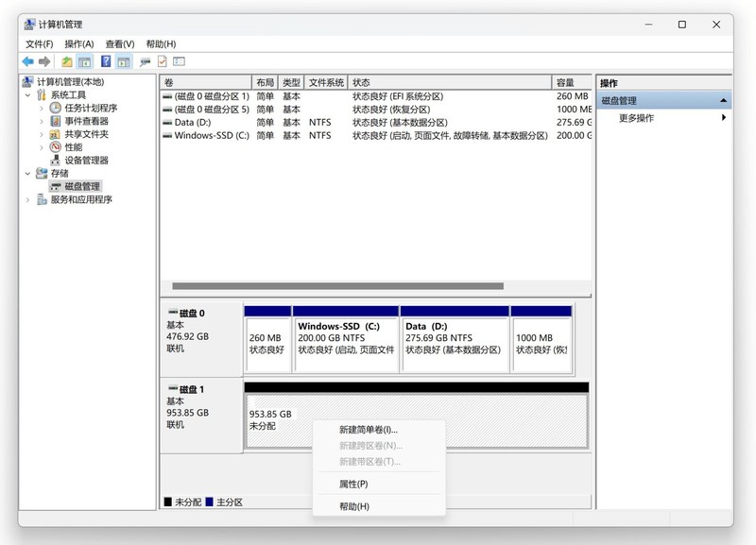Click the Forward navigation arrow icon
This screenshot has height=545, width=756.
tap(44, 61)
